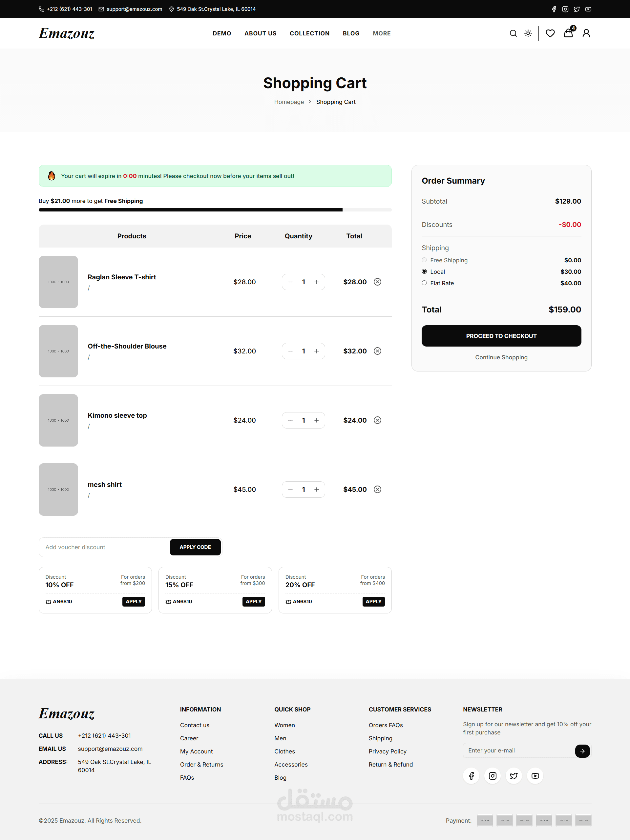This screenshot has width=630, height=840.
Task: Open the shopping bag cart icon
Action: coord(568,33)
